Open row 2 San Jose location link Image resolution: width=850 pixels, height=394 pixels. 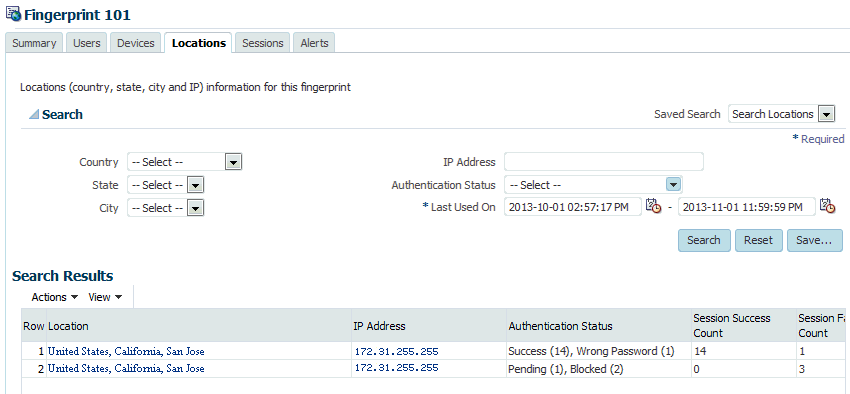pyautogui.click(x=126, y=369)
